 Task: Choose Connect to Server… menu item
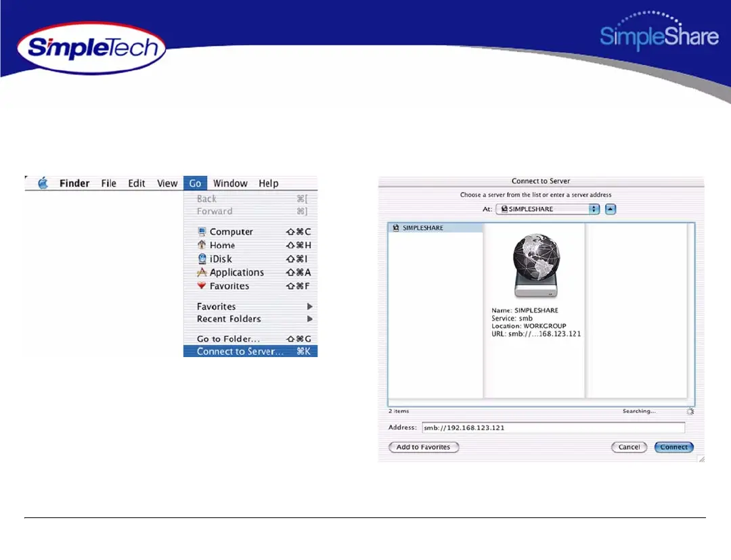point(250,351)
